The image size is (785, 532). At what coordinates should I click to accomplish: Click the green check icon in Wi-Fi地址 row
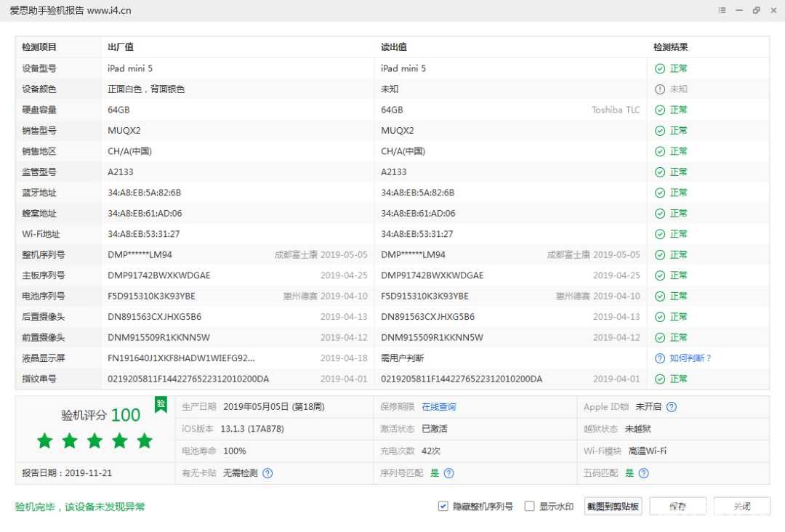point(660,234)
